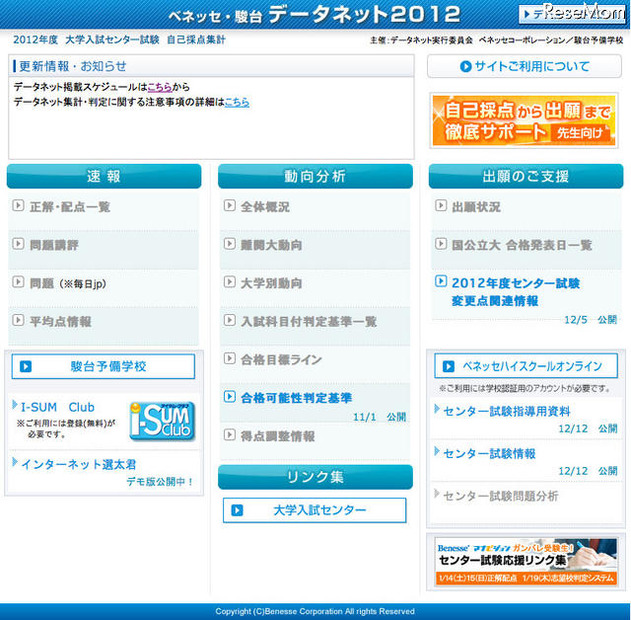Screen dimensions: 631x620
Task: Click the 出願状況 text
Action: click(x=476, y=207)
